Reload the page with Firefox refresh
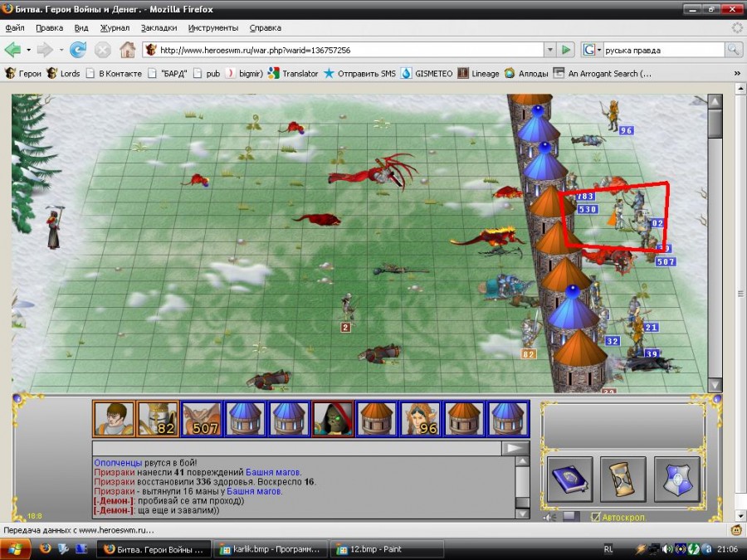This screenshot has width=747, height=560. (x=78, y=50)
